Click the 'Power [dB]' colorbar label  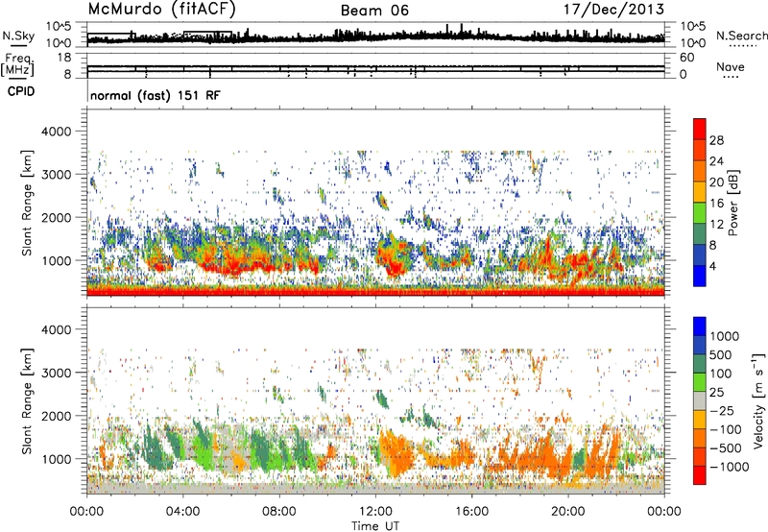click(x=733, y=203)
